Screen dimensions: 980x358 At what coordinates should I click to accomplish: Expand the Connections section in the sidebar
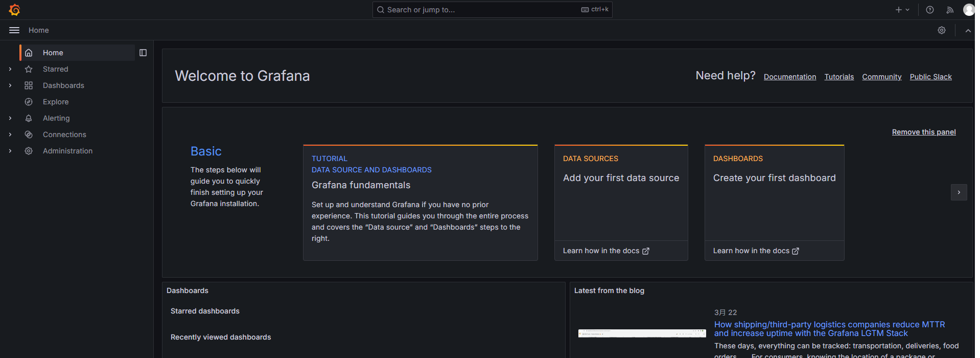tap(10, 135)
